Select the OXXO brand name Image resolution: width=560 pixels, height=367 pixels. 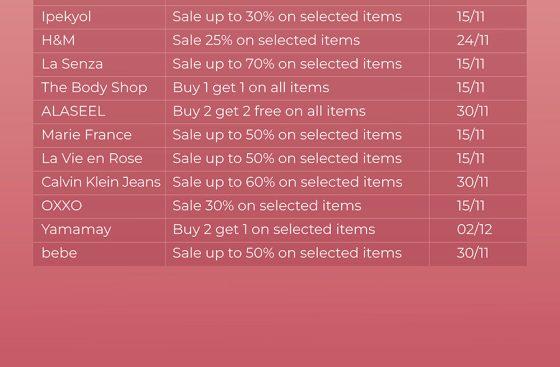coord(62,206)
